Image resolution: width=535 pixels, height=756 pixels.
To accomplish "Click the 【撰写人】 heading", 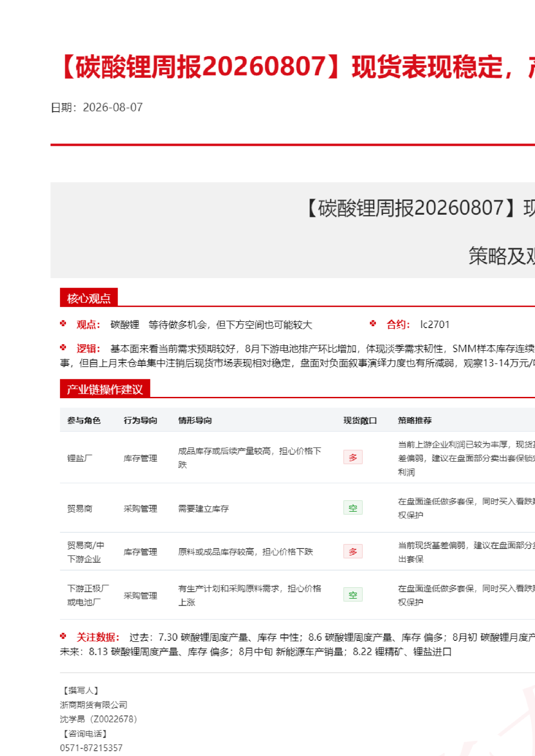I will (80, 690).
